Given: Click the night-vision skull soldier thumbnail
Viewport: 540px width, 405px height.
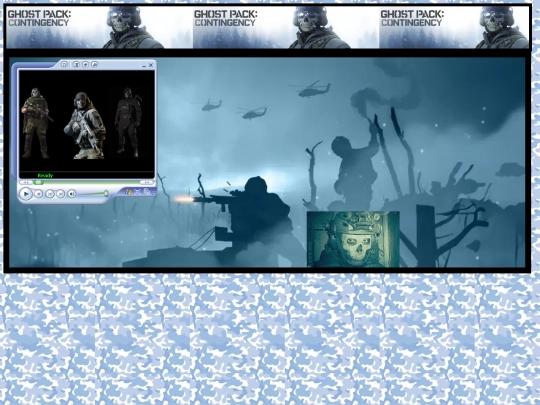Looking at the screenshot, I should (353, 239).
